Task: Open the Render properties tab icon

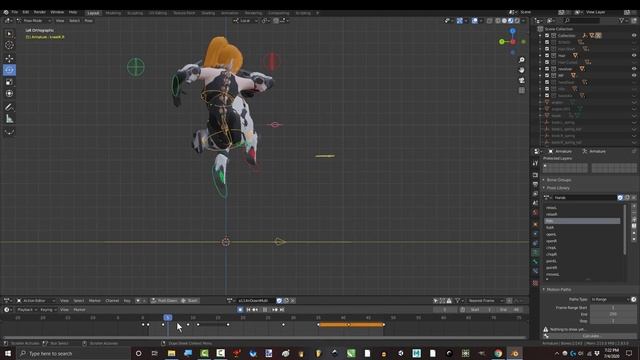Action: 535,175
